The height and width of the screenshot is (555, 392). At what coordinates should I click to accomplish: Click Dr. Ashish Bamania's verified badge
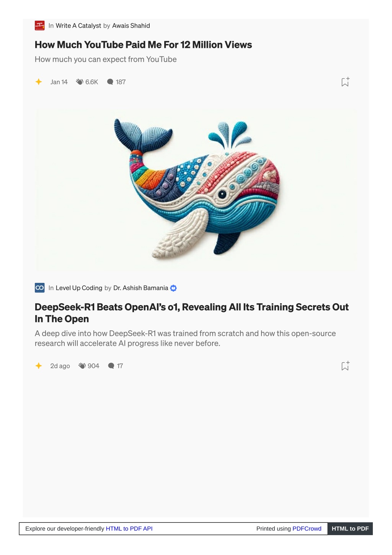pyautogui.click(x=173, y=288)
